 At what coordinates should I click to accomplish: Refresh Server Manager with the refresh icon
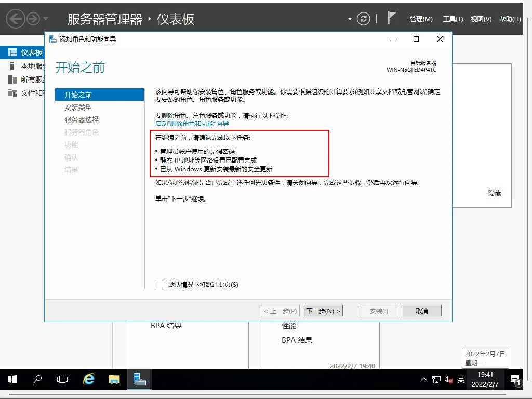point(363,19)
